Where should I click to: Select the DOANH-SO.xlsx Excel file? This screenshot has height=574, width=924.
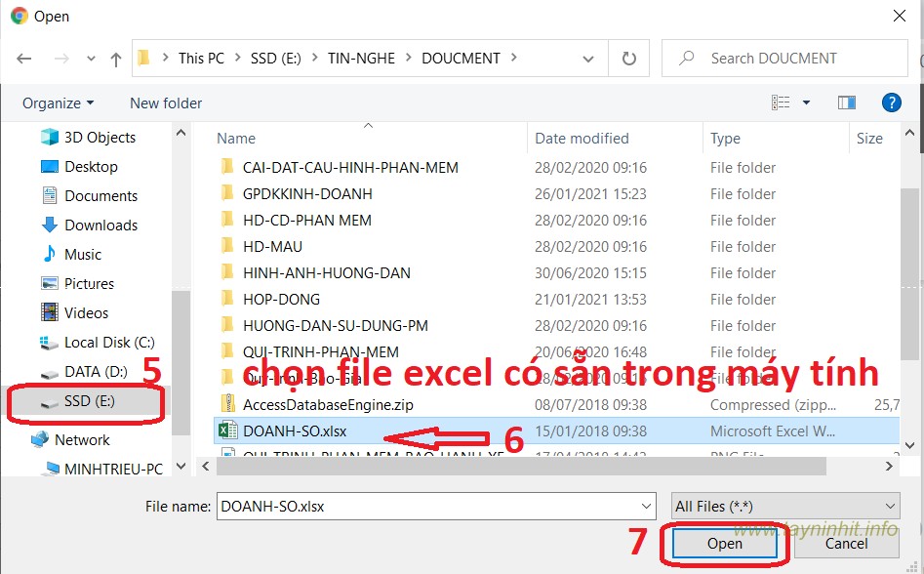click(295, 430)
